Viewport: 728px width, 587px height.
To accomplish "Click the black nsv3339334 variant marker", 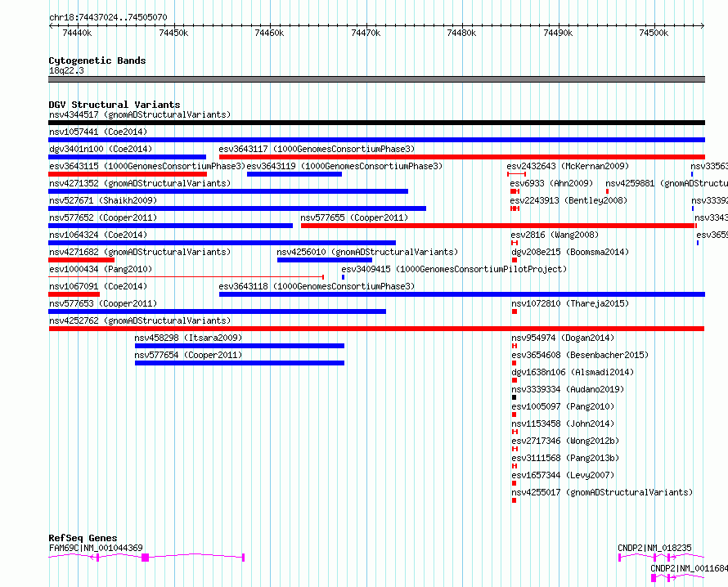I will pyautogui.click(x=514, y=397).
